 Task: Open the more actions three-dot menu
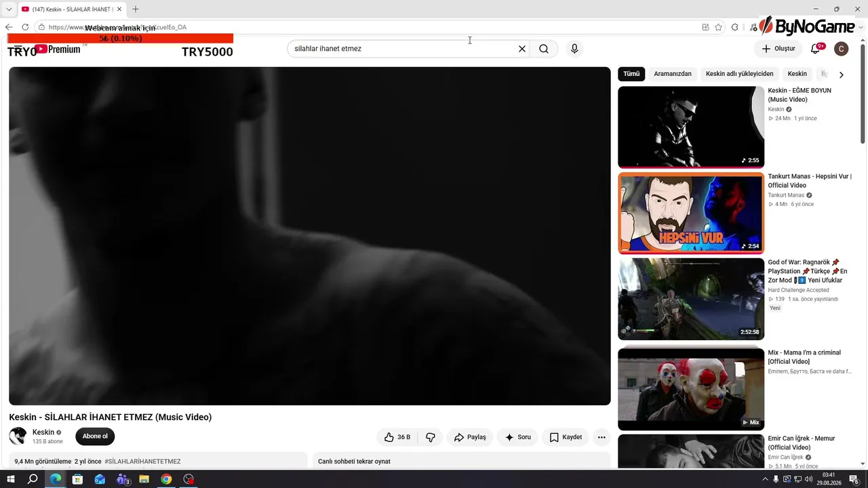click(601, 437)
